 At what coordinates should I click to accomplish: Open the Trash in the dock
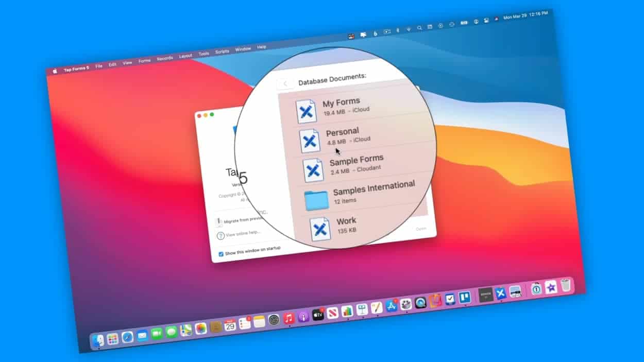[566, 285]
